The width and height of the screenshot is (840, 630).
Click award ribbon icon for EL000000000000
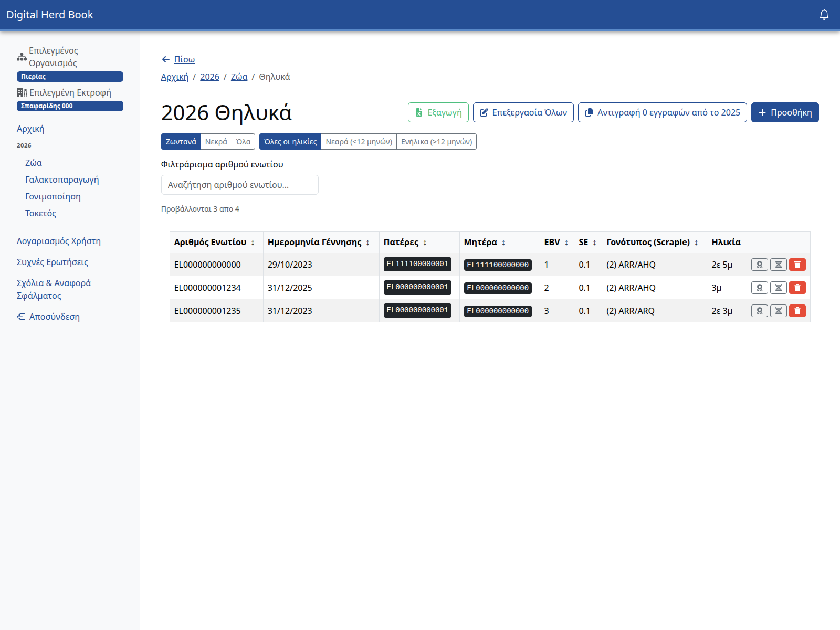click(759, 265)
